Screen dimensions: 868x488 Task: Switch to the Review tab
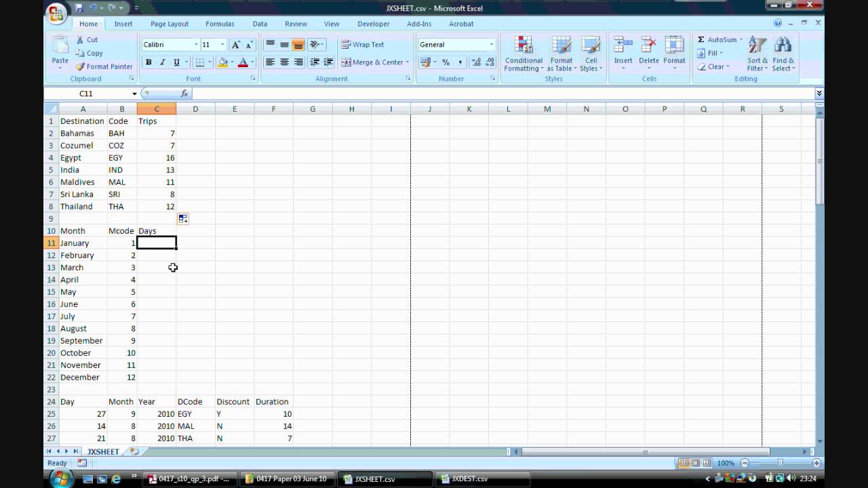[296, 24]
